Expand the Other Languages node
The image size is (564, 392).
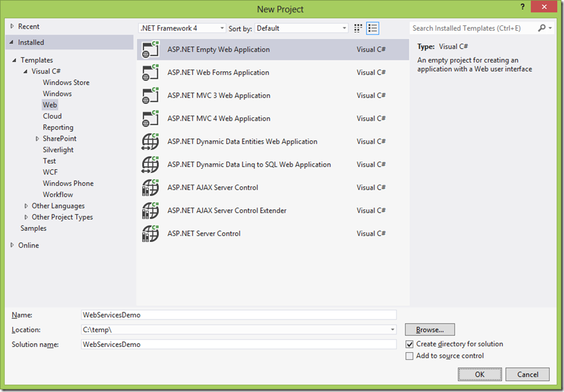pyautogui.click(x=26, y=206)
